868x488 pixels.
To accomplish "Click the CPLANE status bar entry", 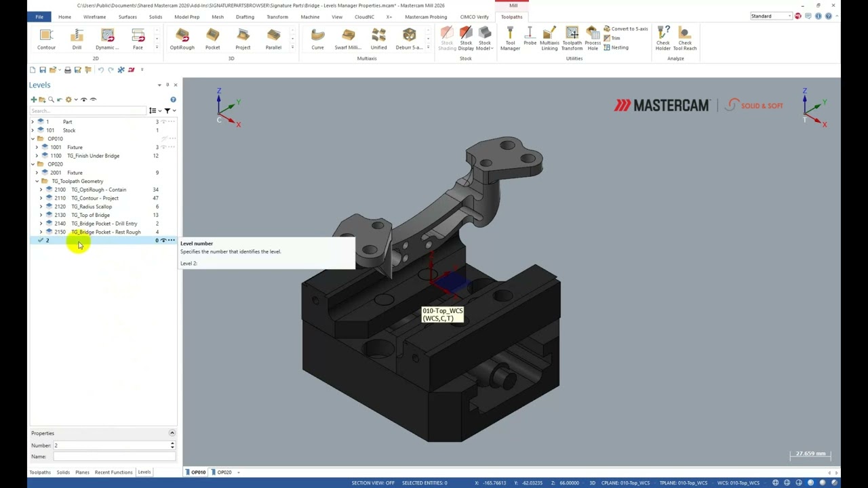I will point(624,483).
